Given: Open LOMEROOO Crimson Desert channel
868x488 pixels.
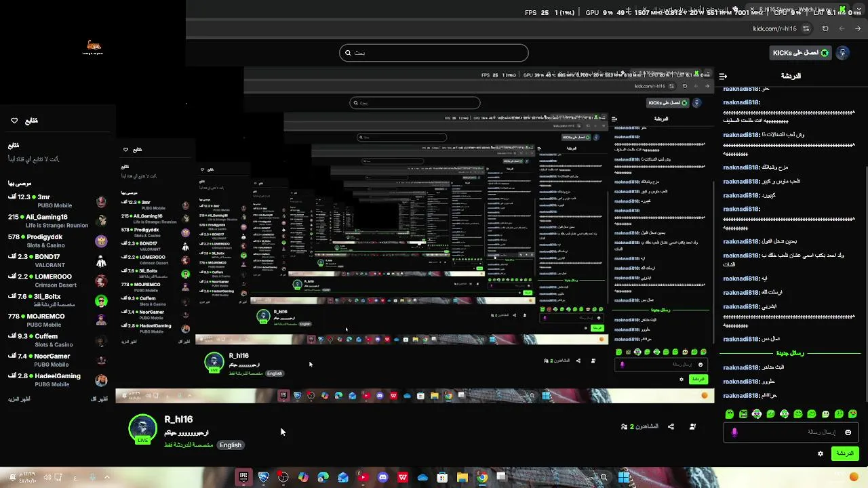Looking at the screenshot, I should pos(58,281).
